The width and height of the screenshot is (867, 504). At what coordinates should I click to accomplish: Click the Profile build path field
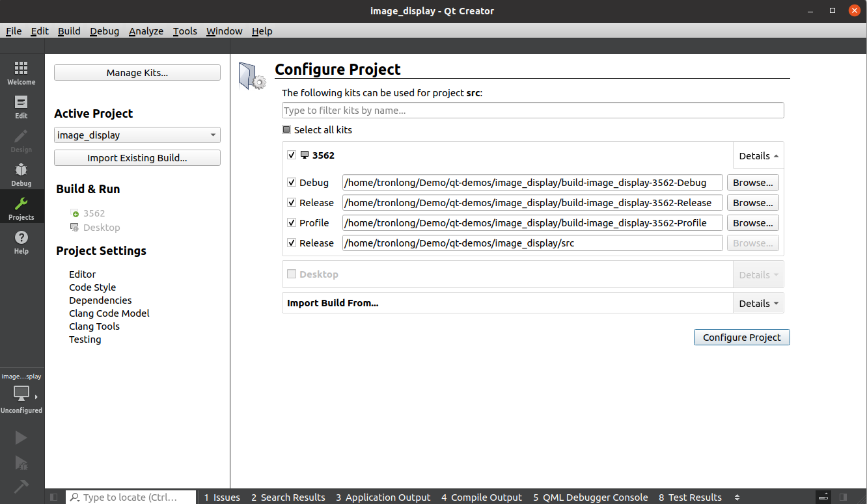click(532, 223)
